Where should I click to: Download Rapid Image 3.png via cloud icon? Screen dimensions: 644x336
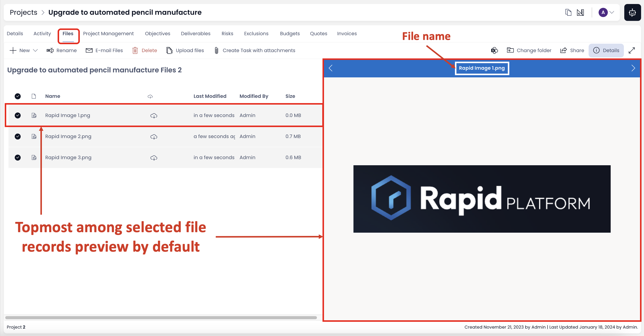[x=154, y=158]
